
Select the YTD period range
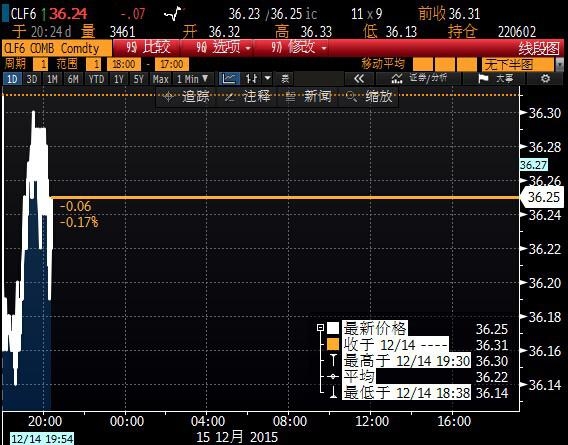[96, 79]
